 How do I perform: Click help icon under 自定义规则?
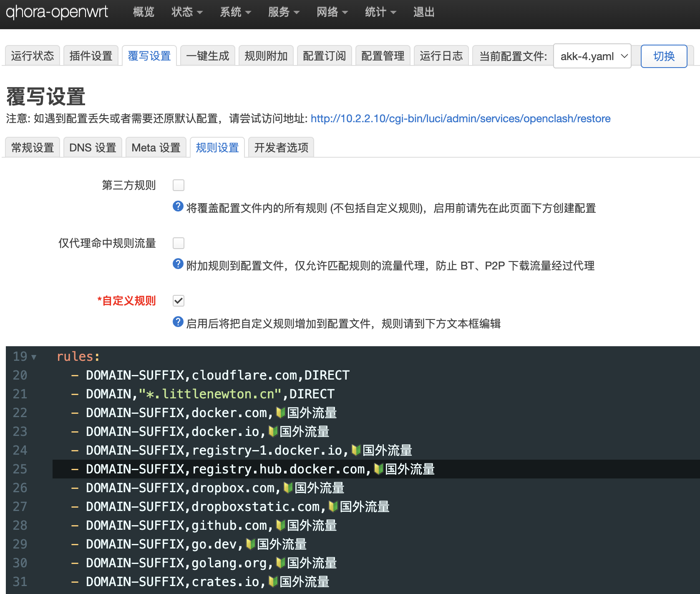(x=178, y=322)
